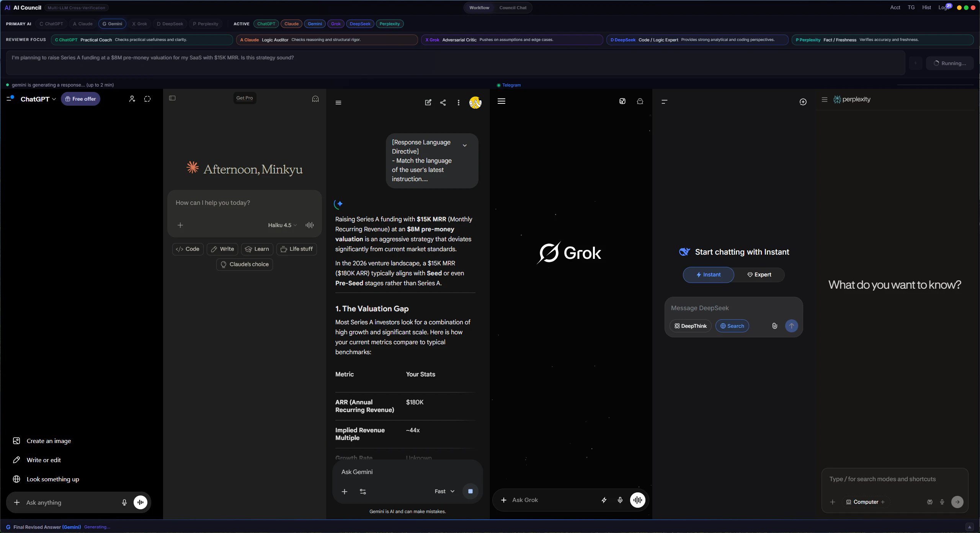Image resolution: width=980 pixels, height=533 pixels.
Task: Click Claude ghost incognito icon
Action: click(315, 99)
